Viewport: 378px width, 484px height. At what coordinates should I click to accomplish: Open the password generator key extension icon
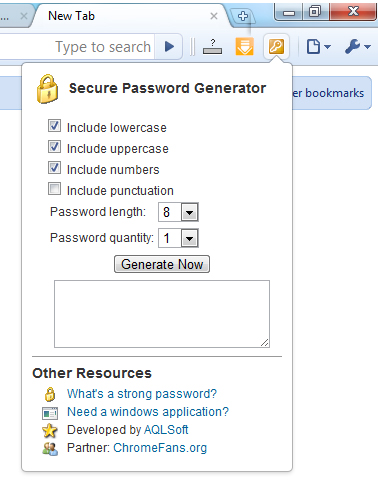[276, 46]
